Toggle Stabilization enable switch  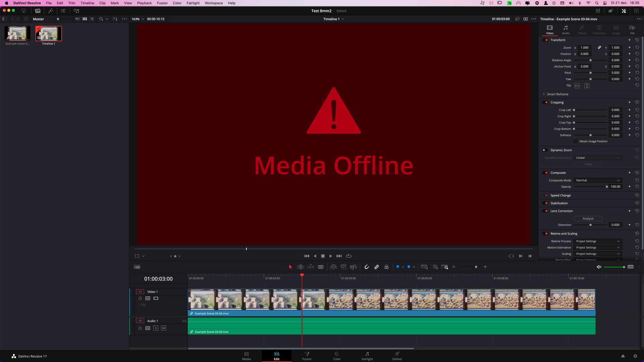(x=545, y=203)
